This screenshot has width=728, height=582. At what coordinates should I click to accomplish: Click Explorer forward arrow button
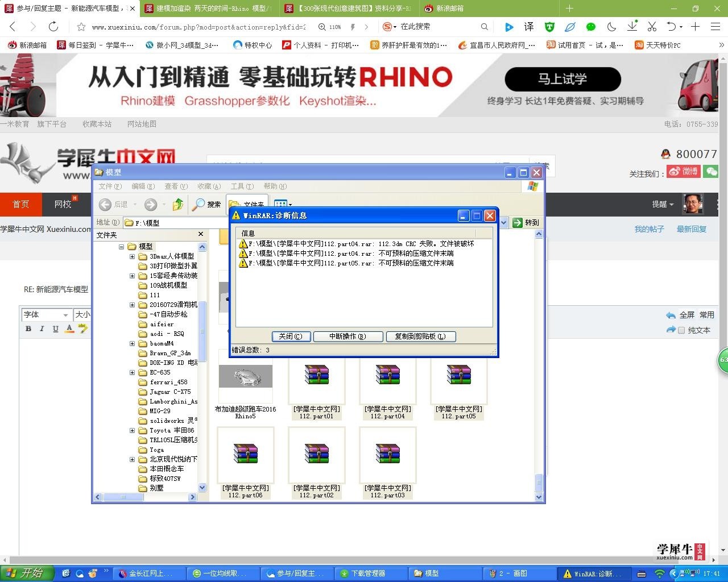[x=151, y=204]
